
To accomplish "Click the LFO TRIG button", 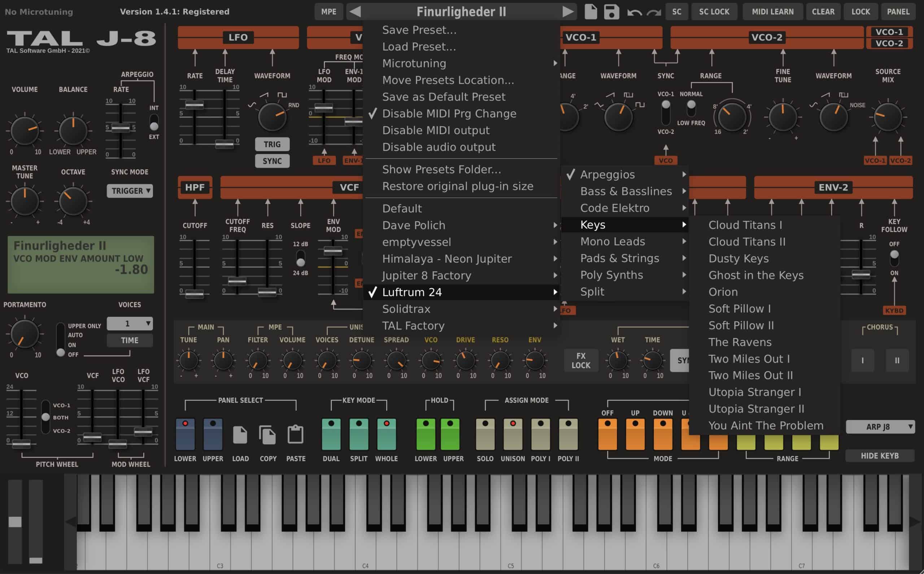I will (x=272, y=144).
